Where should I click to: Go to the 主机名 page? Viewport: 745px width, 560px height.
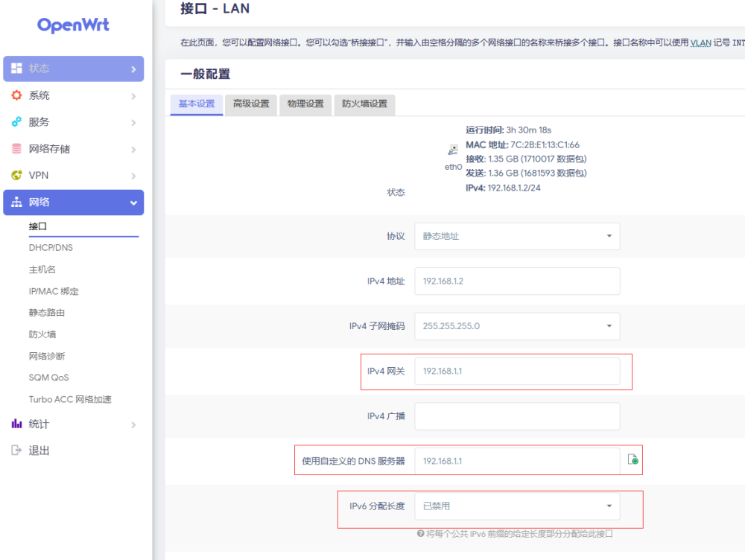point(42,270)
